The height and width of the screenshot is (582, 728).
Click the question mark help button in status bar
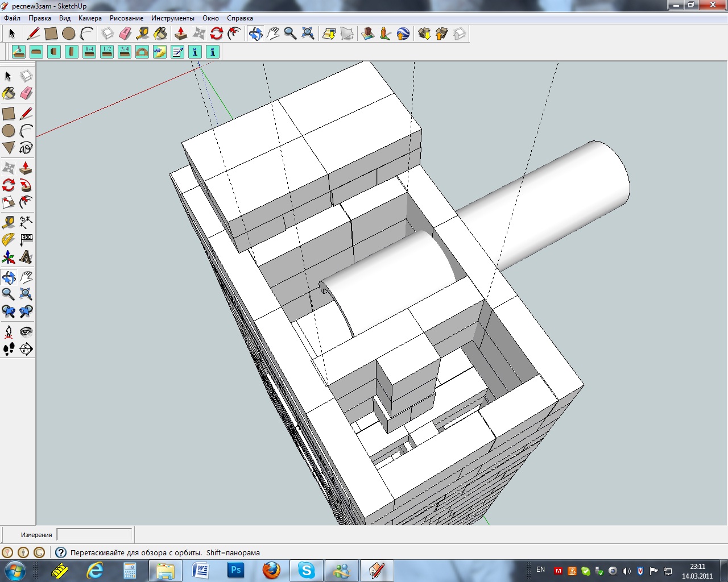61,552
